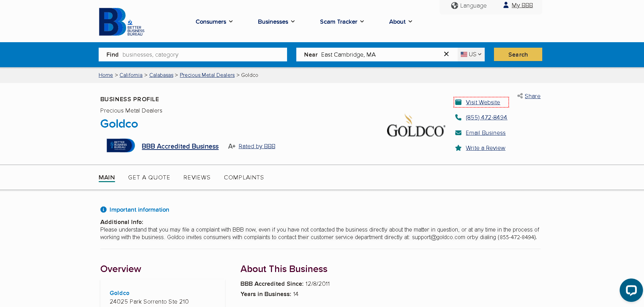Image resolution: width=644 pixels, height=307 pixels.
Task: Open the GET A QUOTE tab
Action: point(149,177)
